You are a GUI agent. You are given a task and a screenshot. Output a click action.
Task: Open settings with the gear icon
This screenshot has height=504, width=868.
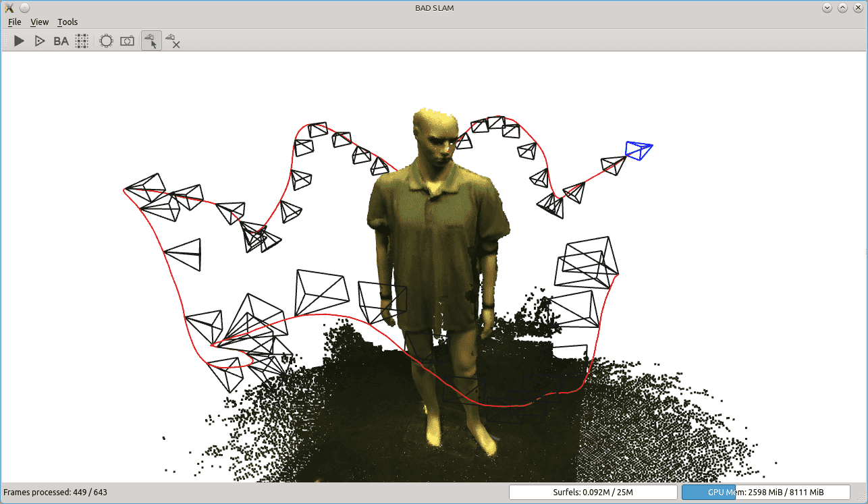106,41
